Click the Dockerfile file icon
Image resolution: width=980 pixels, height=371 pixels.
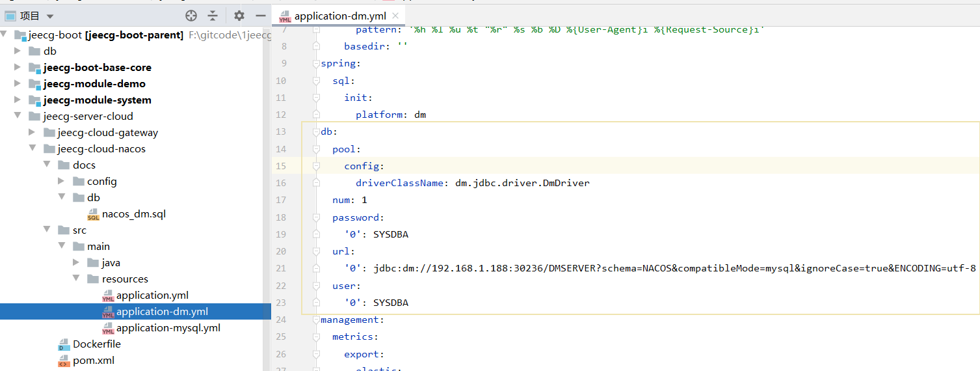(x=64, y=344)
